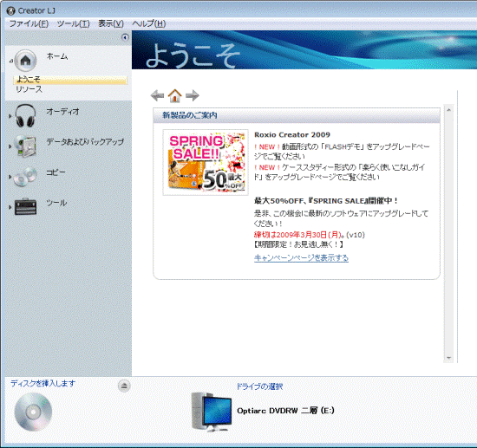The height and width of the screenshot is (448, 477).
Task: Expand the データおよびバックアップ section triangle
Action: pos(10,146)
